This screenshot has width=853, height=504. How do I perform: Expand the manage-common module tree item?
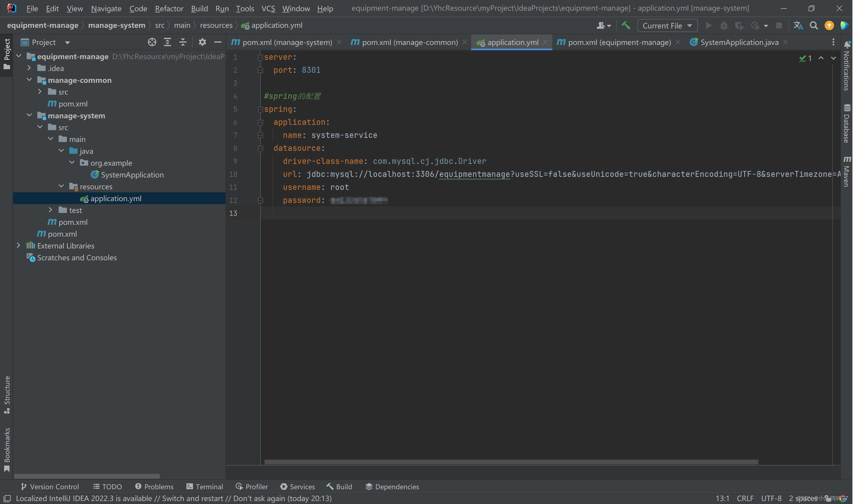29,79
